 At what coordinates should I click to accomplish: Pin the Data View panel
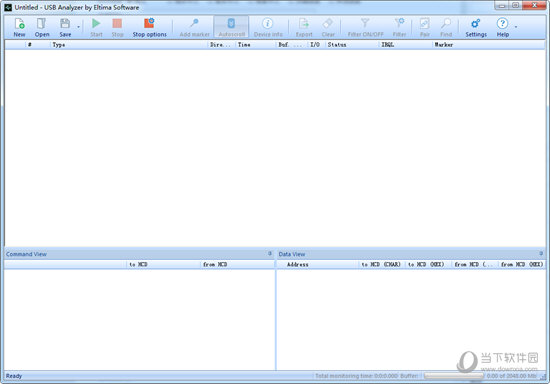tap(541, 254)
